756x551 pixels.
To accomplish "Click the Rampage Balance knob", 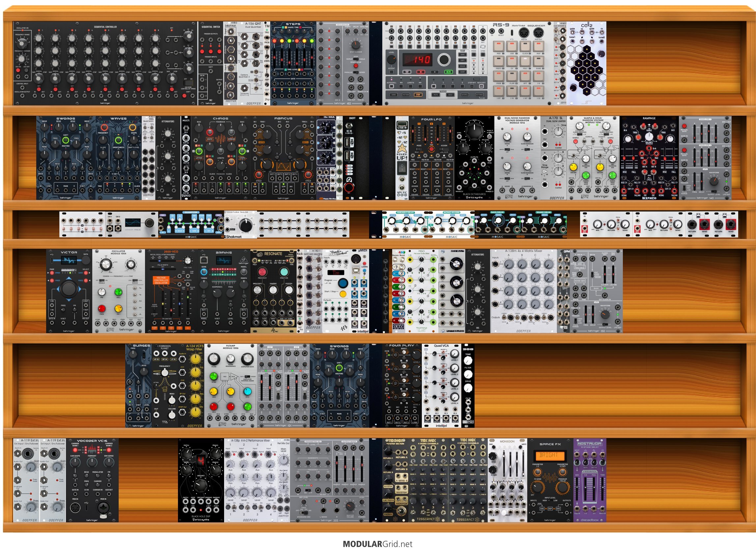I will pyautogui.click(x=649, y=136).
